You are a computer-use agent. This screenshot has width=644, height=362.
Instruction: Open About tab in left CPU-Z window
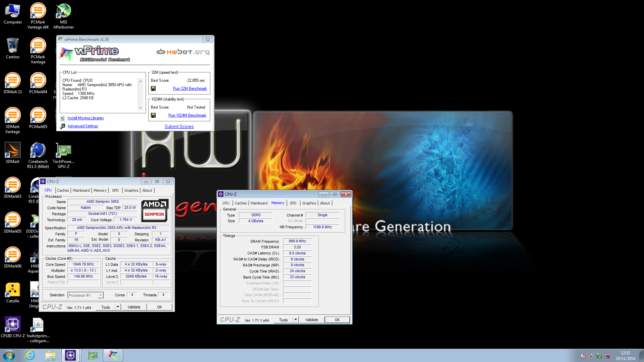[147, 190]
